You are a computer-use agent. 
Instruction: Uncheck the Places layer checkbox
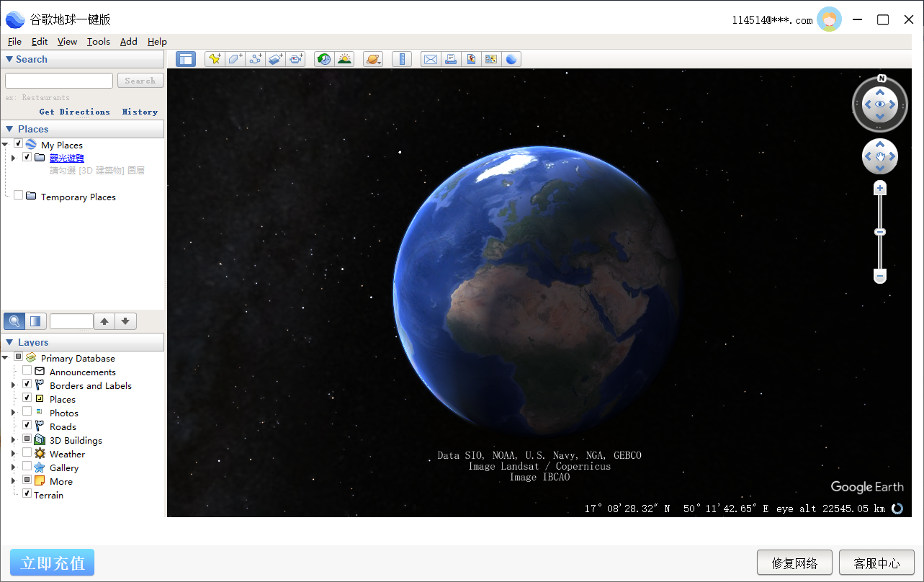pos(27,398)
